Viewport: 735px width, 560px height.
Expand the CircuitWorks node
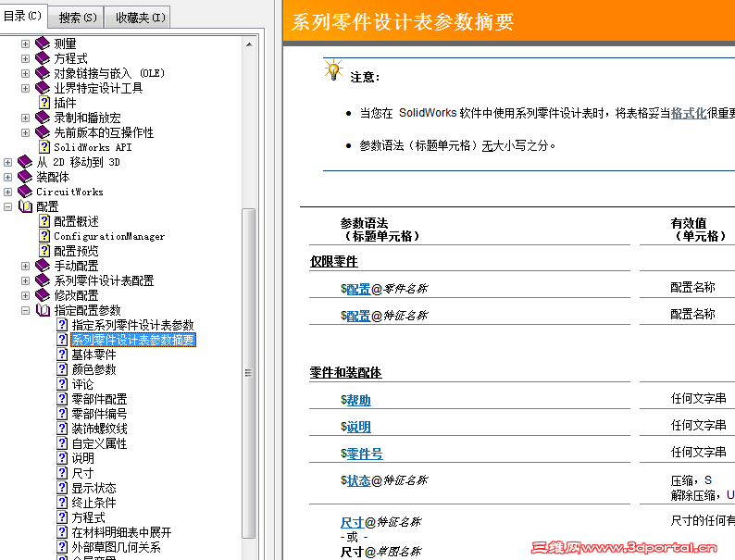(7, 192)
